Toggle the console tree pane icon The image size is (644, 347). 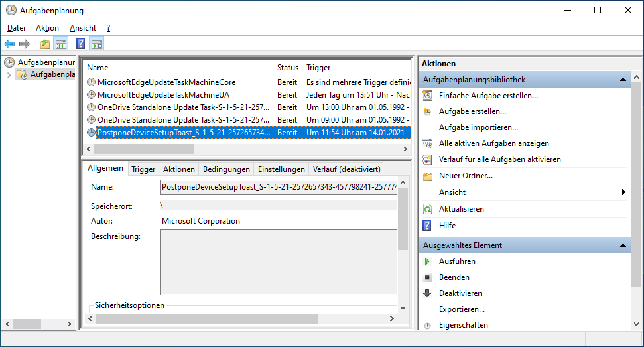(x=61, y=44)
